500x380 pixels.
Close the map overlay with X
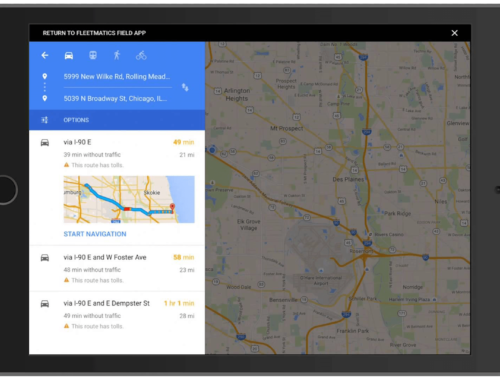pos(454,33)
